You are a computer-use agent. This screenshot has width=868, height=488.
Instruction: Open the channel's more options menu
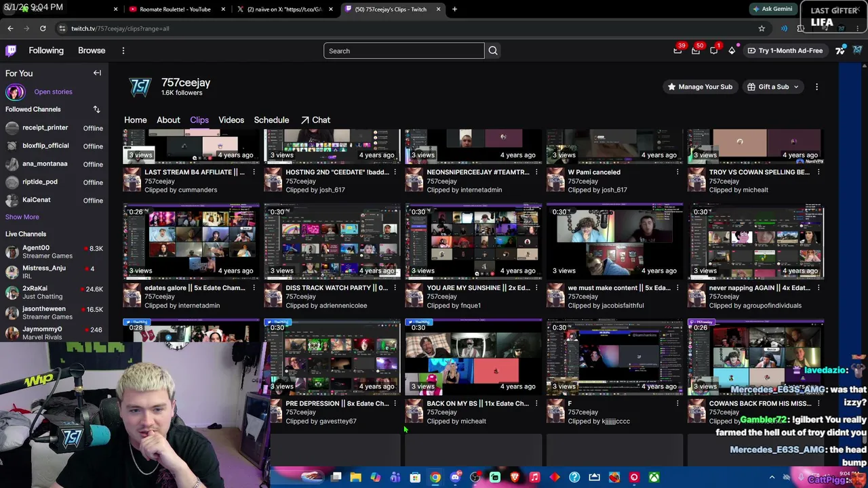(816, 87)
